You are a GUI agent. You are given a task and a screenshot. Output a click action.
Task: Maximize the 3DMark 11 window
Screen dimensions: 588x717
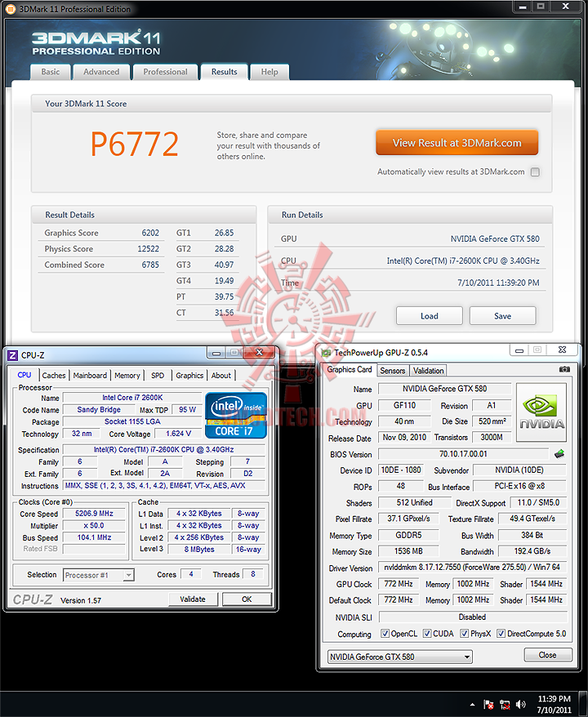click(x=541, y=7)
